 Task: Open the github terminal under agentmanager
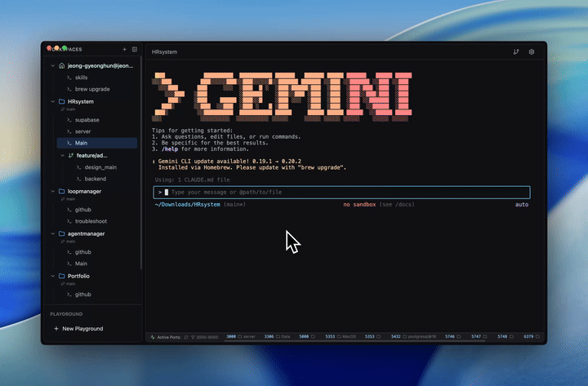(x=96, y=252)
